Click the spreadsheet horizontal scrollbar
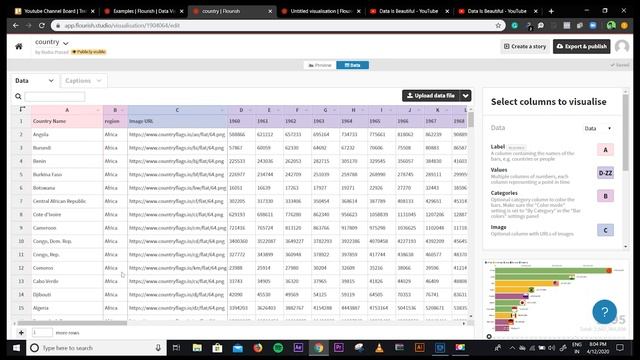Viewport: 640px width, 360px height. tap(71, 323)
